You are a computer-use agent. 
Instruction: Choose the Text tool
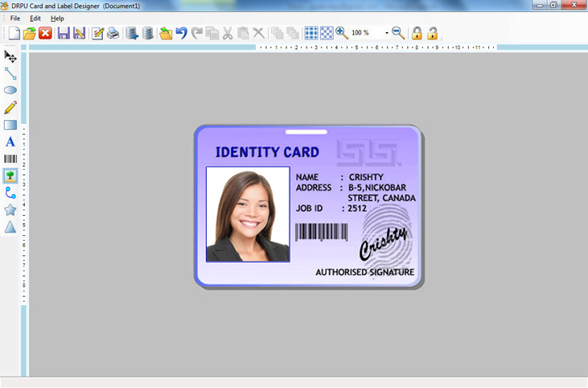pos(10,142)
